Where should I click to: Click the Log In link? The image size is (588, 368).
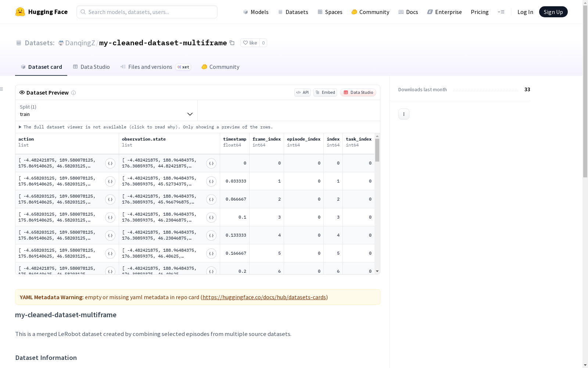(x=525, y=12)
